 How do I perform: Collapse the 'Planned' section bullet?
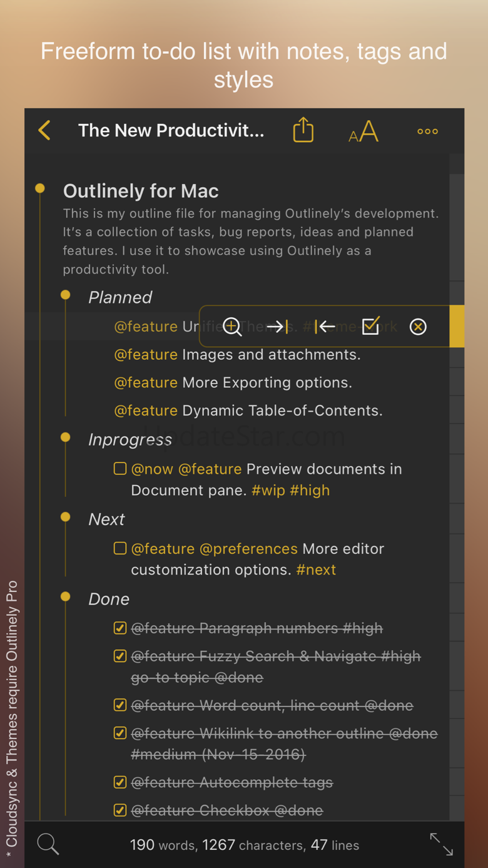coord(66,295)
